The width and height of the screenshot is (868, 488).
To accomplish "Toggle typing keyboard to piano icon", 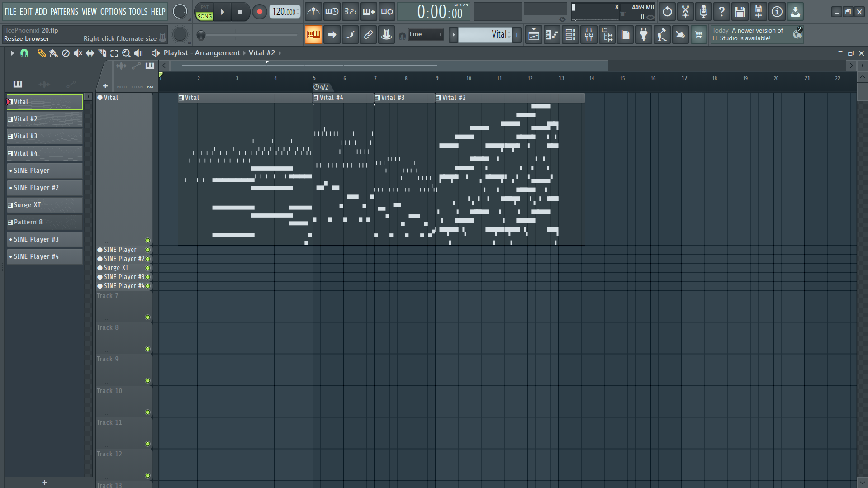I will [x=313, y=35].
